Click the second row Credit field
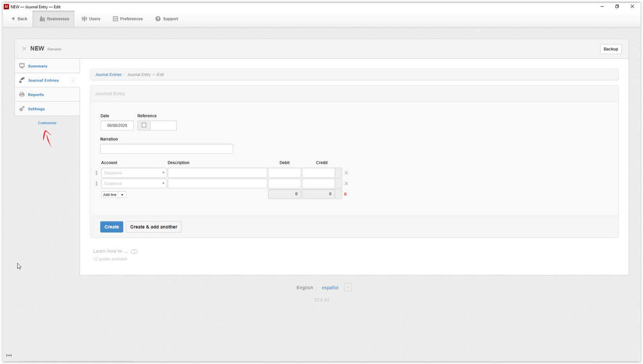Image resolution: width=643 pixels, height=364 pixels. pos(319,183)
